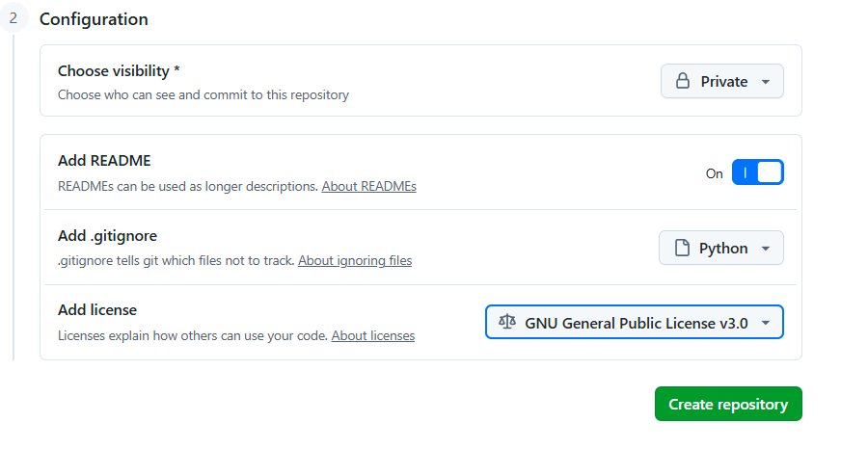
Task: Click the lock icon in the visibility selector
Action: pyautogui.click(x=683, y=81)
